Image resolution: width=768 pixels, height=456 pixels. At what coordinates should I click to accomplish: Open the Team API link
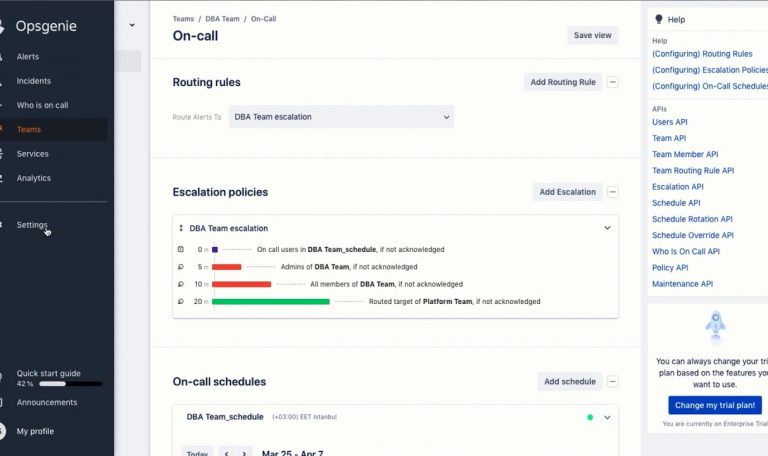[x=669, y=138]
